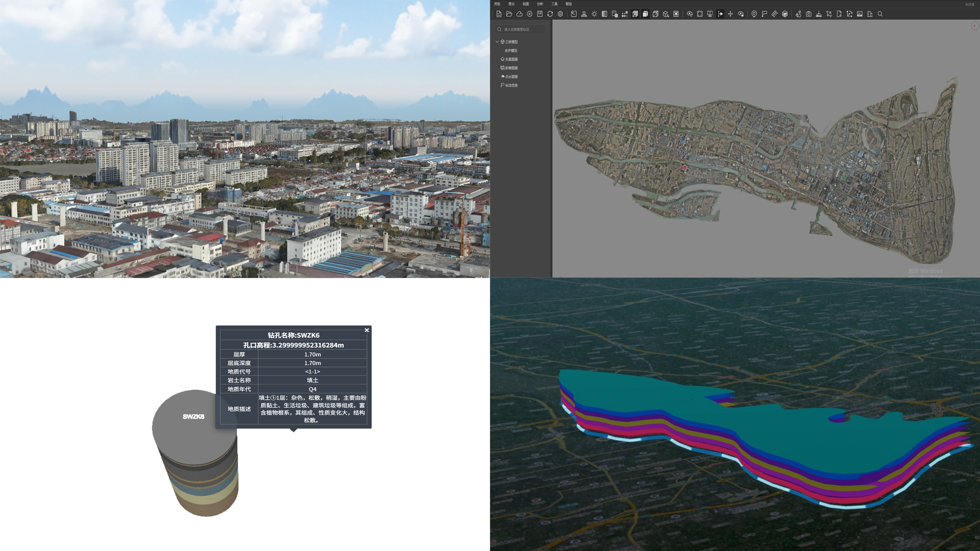The width and height of the screenshot is (980, 551).
Task: Click the magnifier search icon in toolbar
Action: [880, 14]
